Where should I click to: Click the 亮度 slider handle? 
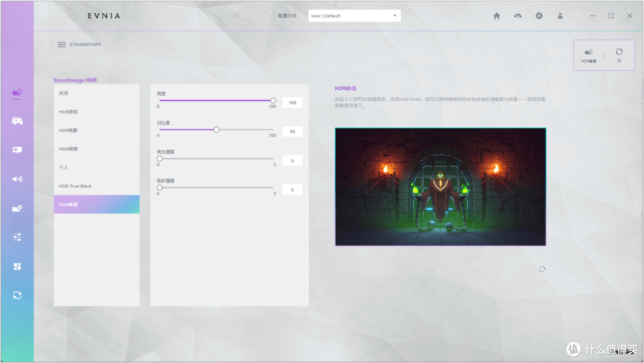273,100
